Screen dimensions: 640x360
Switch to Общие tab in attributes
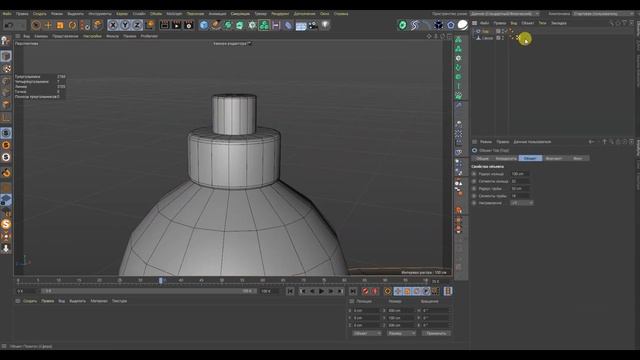483,158
